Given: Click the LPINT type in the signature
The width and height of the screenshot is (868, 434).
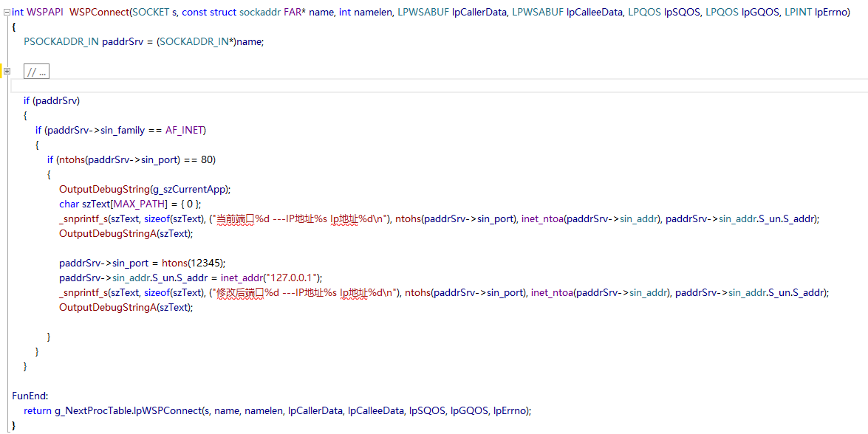Looking at the screenshot, I should click(x=799, y=12).
